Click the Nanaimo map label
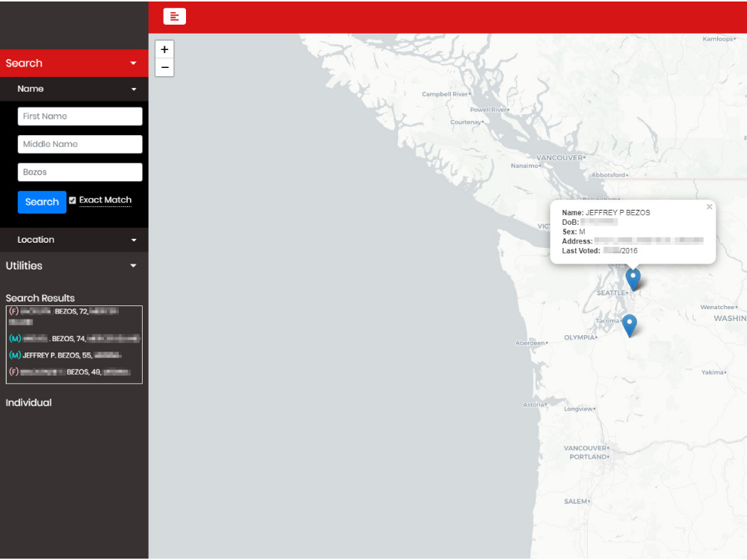747x560 pixels. tap(524, 166)
